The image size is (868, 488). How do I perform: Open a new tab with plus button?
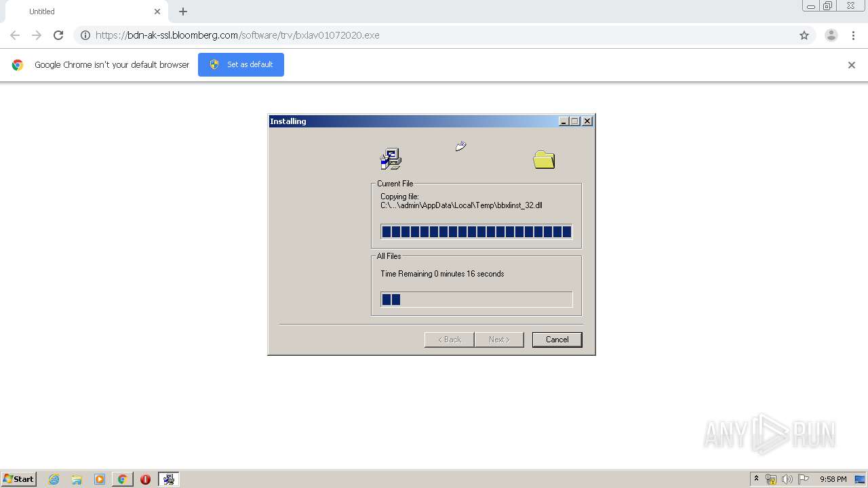point(183,12)
